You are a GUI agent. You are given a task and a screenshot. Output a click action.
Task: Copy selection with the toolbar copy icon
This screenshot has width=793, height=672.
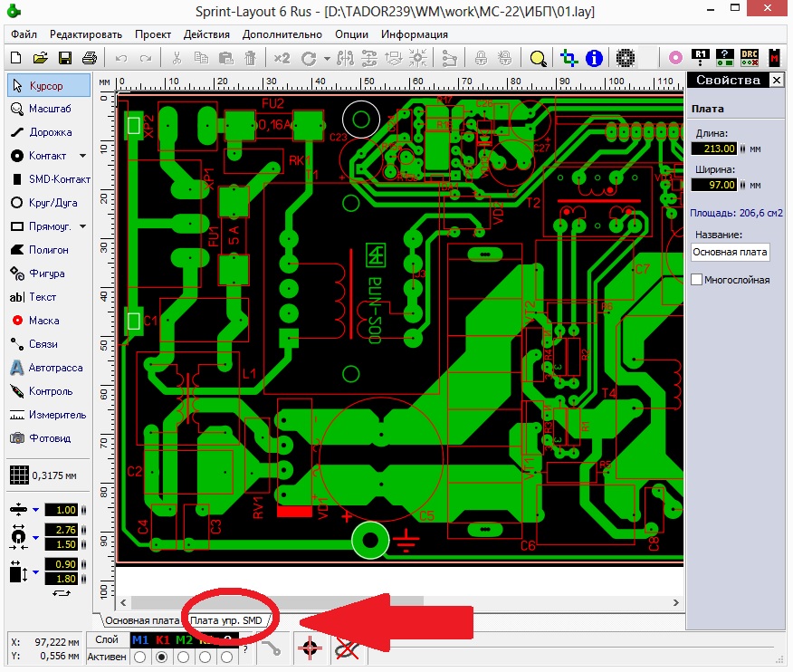201,58
